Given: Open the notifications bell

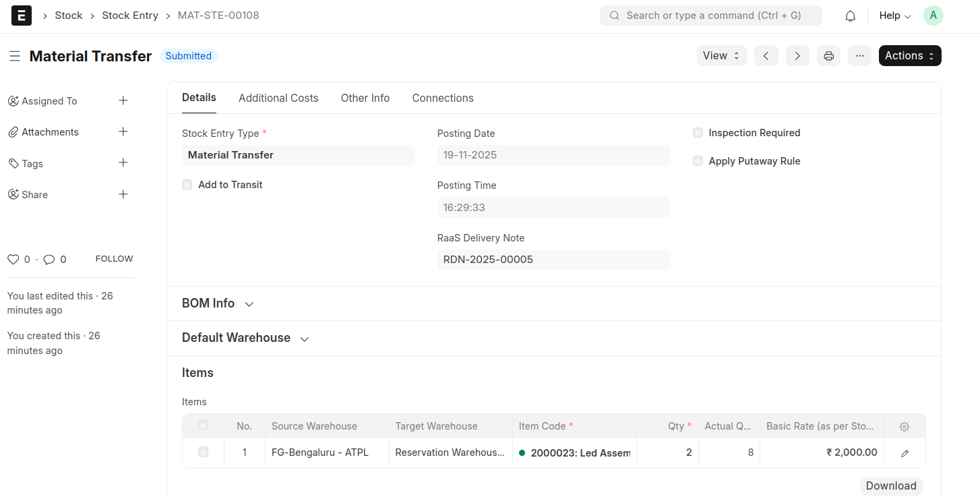Looking at the screenshot, I should tap(850, 15).
